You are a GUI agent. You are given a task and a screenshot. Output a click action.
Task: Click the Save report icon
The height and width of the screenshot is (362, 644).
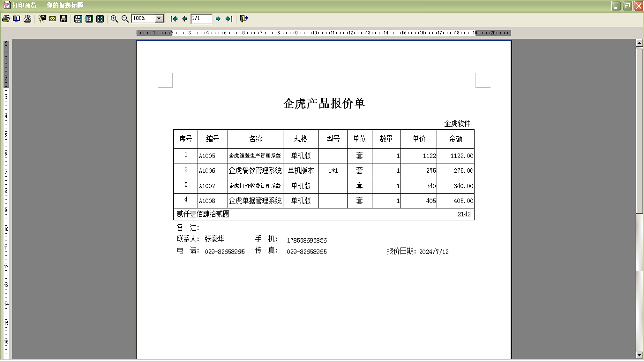(63, 18)
